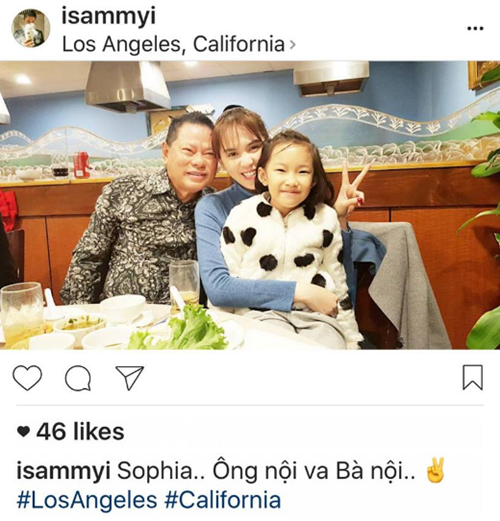This screenshot has height=521, width=500.
Task: Open the #California hashtag
Action: [223, 500]
